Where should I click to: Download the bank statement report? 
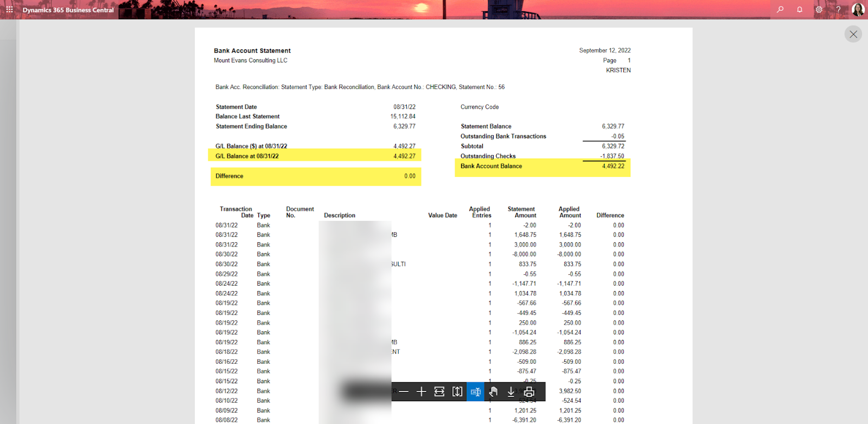tap(511, 391)
